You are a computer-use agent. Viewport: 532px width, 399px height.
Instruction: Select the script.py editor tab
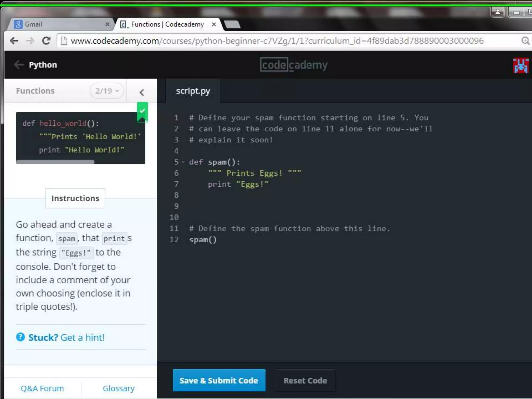coord(193,91)
